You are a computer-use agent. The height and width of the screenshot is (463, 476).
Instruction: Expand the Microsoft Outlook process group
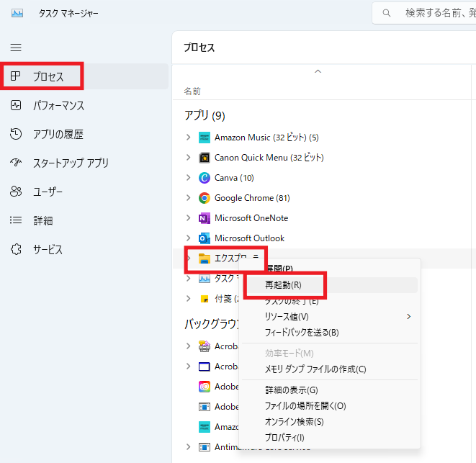tap(188, 238)
